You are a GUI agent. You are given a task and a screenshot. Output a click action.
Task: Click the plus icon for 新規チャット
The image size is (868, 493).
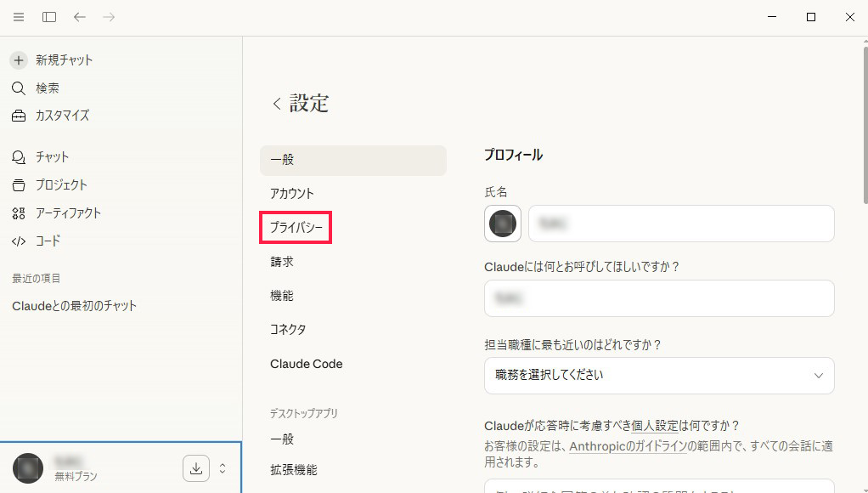click(19, 60)
